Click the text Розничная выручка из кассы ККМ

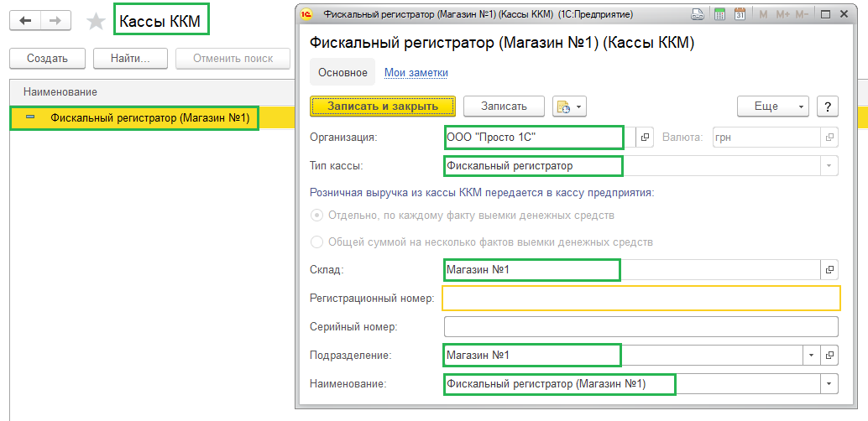click(x=482, y=193)
